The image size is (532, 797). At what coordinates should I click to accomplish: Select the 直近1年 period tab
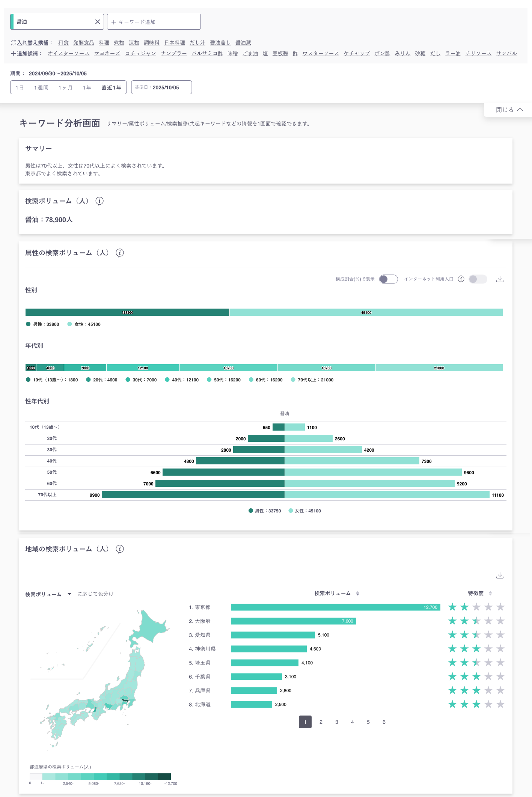(x=111, y=87)
